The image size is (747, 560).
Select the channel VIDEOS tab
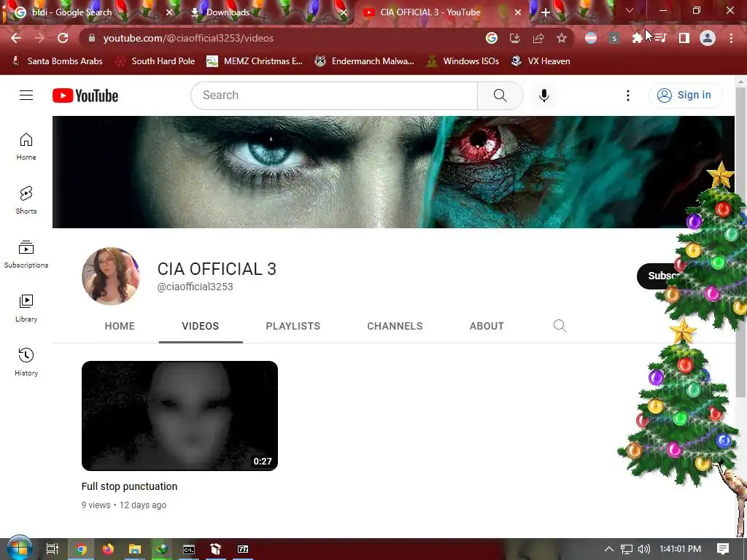[x=201, y=326]
